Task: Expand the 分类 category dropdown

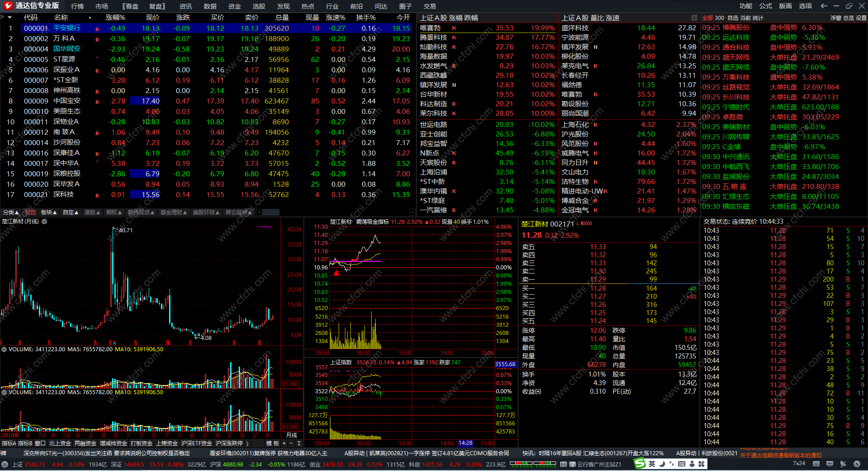Action: pyautogui.click(x=11, y=212)
